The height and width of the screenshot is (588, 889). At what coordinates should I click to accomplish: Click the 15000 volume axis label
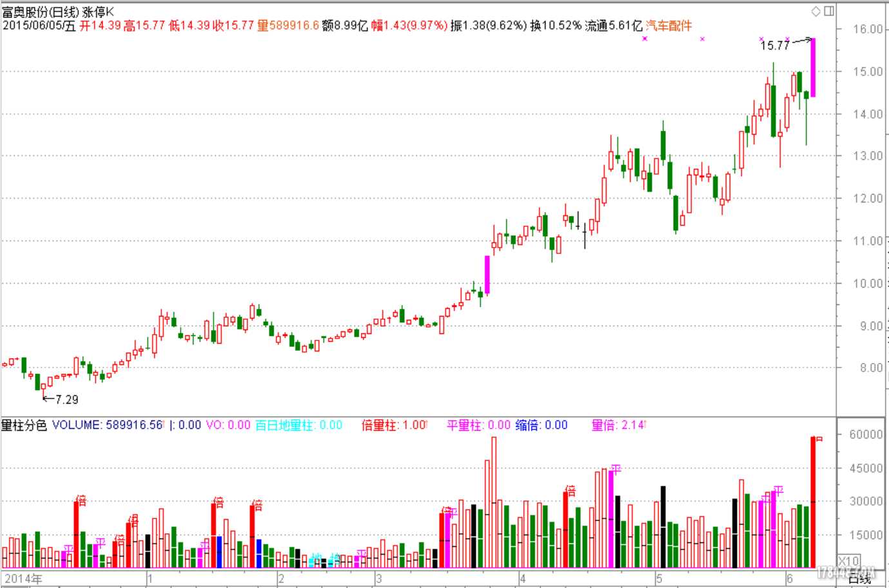click(866, 535)
